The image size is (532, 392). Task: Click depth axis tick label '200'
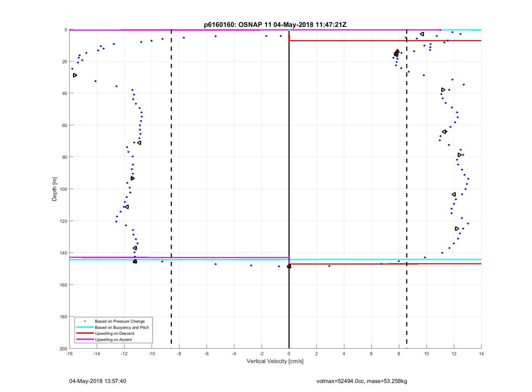click(x=63, y=349)
